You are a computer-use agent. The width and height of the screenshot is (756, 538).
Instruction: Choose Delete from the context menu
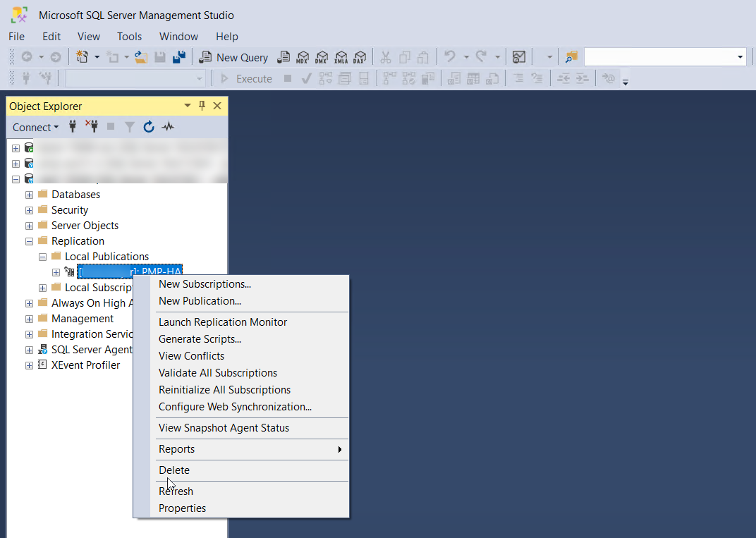pyautogui.click(x=174, y=470)
